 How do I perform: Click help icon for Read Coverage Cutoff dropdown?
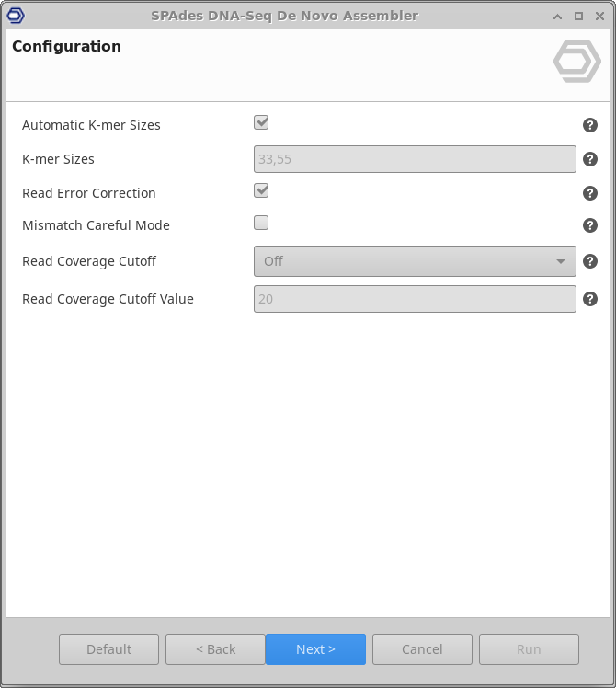tap(590, 261)
